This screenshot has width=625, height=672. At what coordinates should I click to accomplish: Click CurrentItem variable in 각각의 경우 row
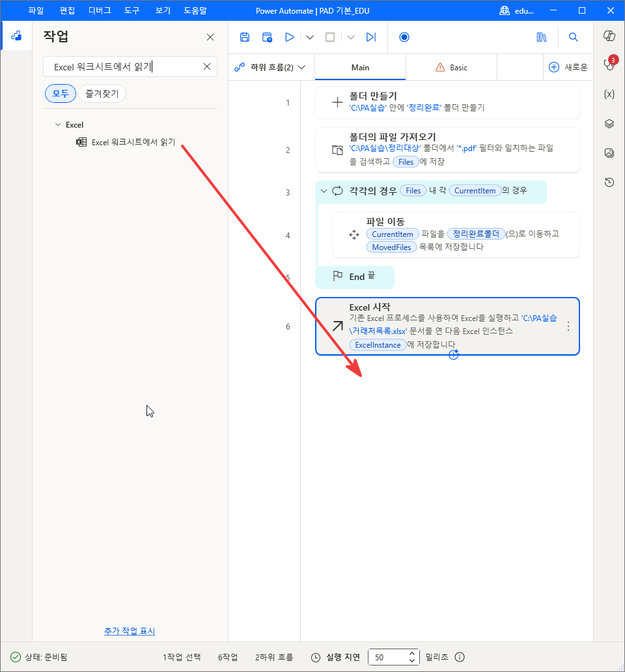pos(475,191)
